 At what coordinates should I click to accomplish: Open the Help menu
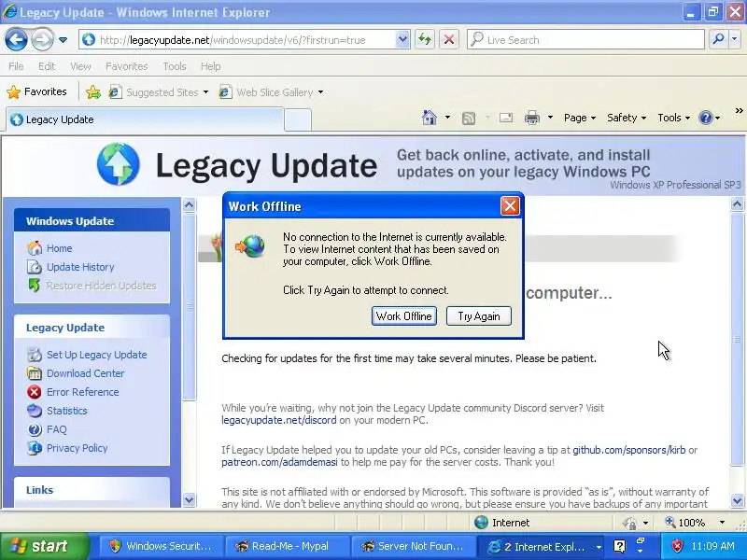[x=210, y=66]
